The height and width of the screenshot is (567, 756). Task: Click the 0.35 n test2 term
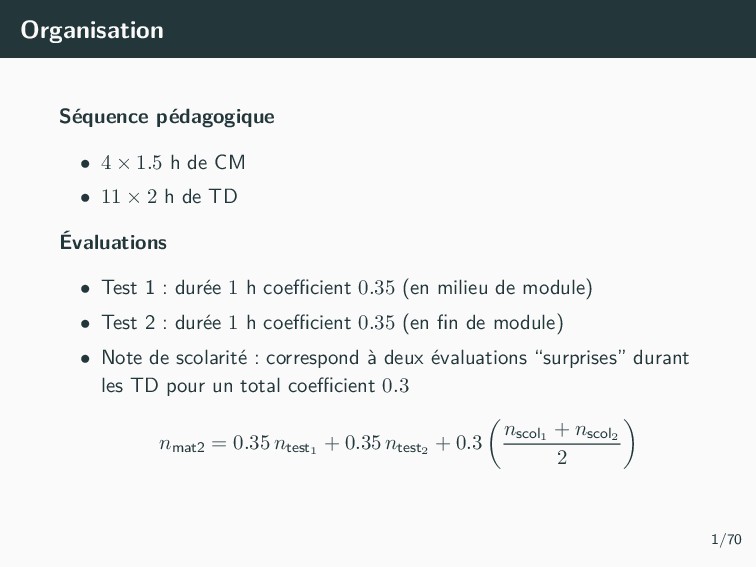[x=386, y=444]
